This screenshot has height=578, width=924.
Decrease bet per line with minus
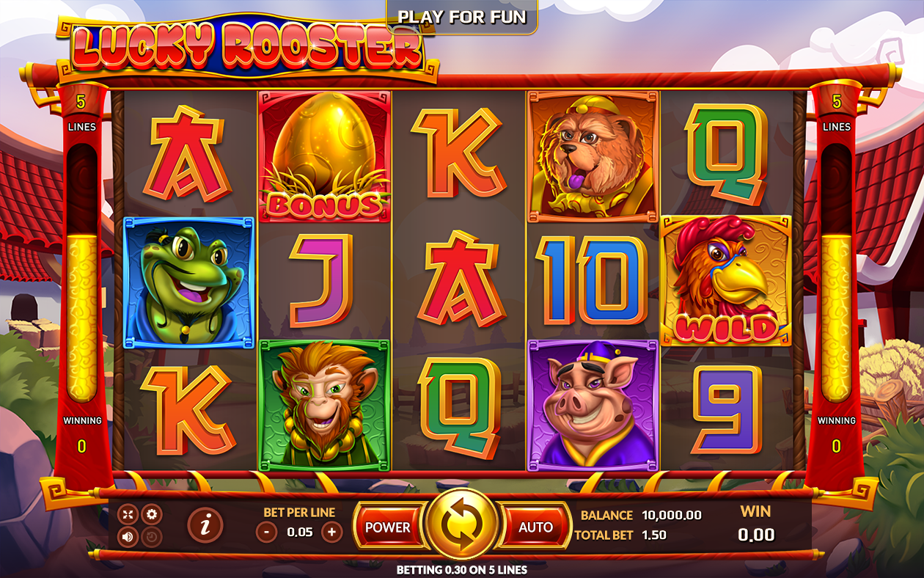[x=267, y=532]
